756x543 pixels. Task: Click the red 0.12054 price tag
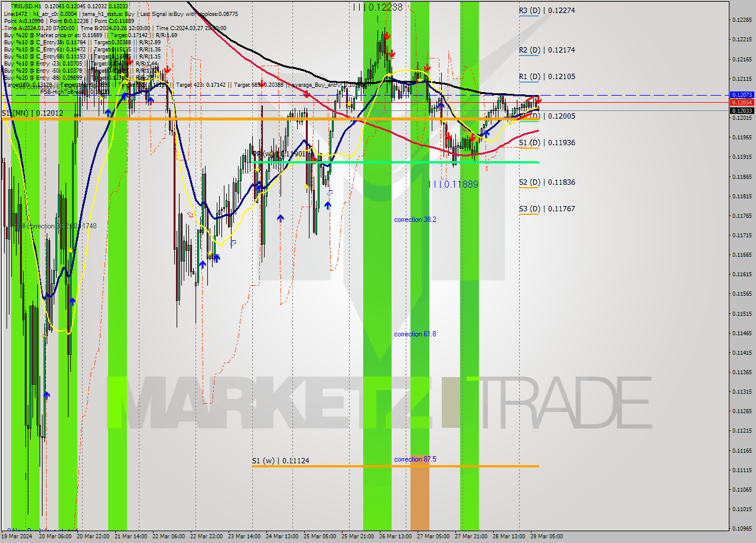coord(741,102)
